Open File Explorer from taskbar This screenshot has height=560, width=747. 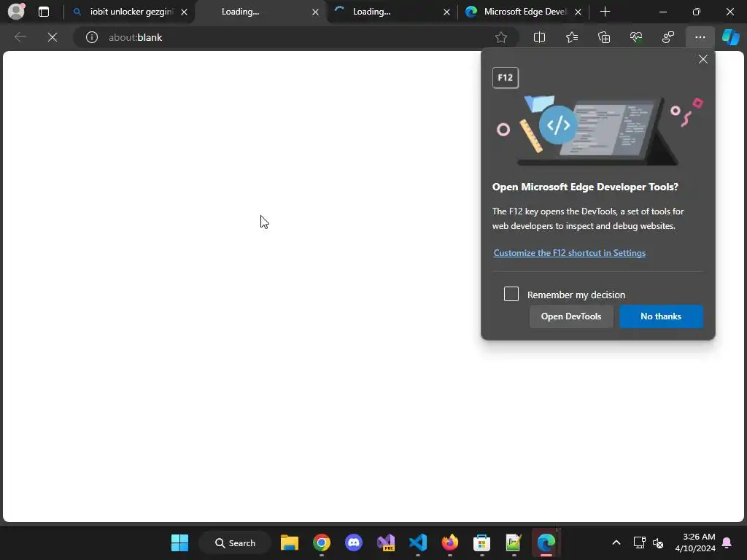click(290, 542)
